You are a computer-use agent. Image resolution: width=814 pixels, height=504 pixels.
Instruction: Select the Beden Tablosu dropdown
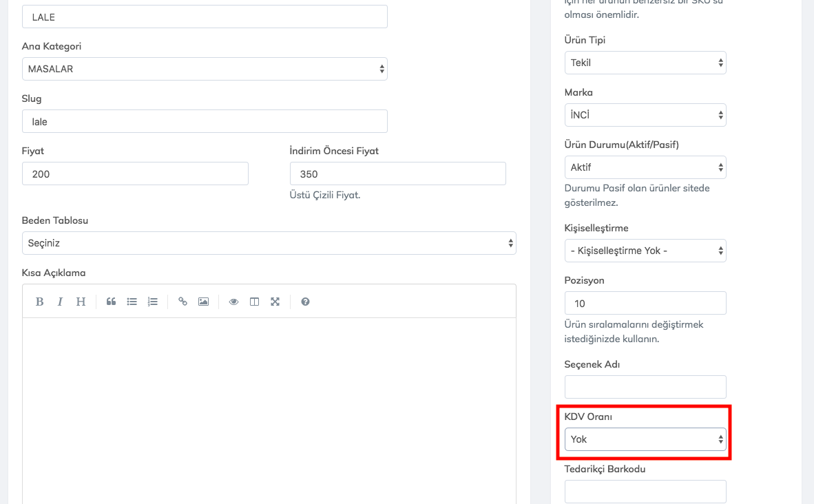[x=269, y=243]
